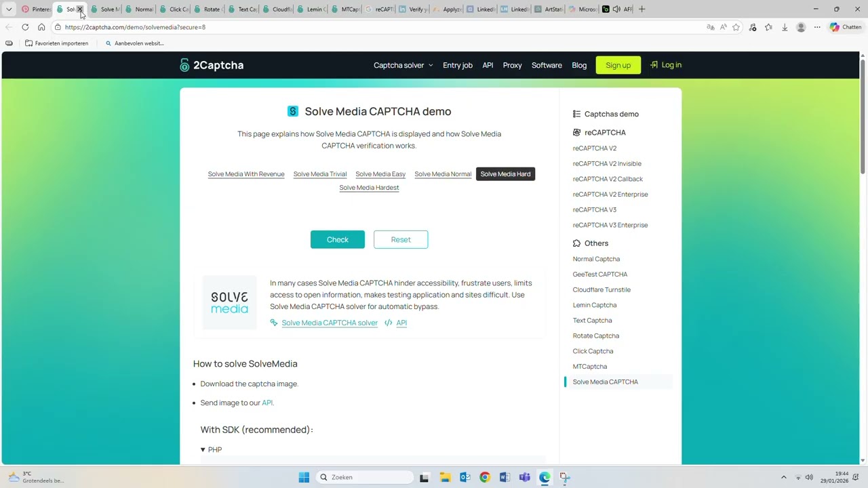Image resolution: width=868 pixels, height=488 pixels.
Task: Open Entry job in navigation bar
Action: point(458,65)
